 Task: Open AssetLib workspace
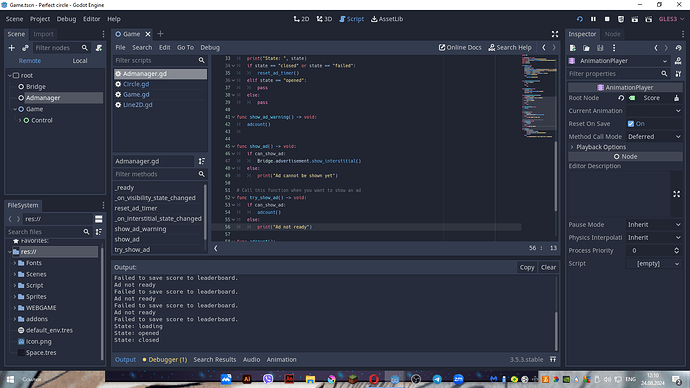coord(387,19)
